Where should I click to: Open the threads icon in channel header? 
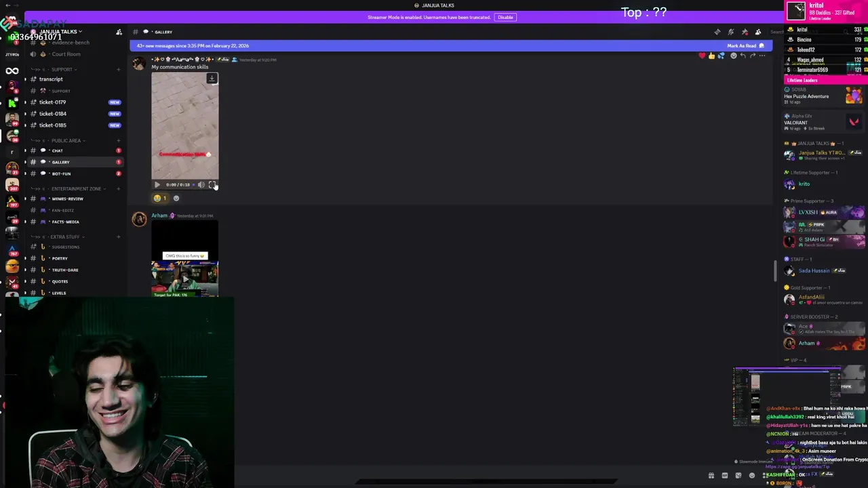pos(717,32)
